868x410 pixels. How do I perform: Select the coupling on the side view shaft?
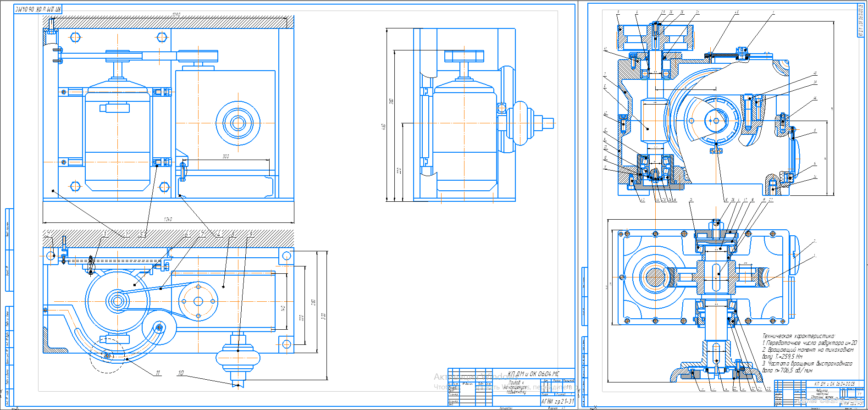point(523,123)
